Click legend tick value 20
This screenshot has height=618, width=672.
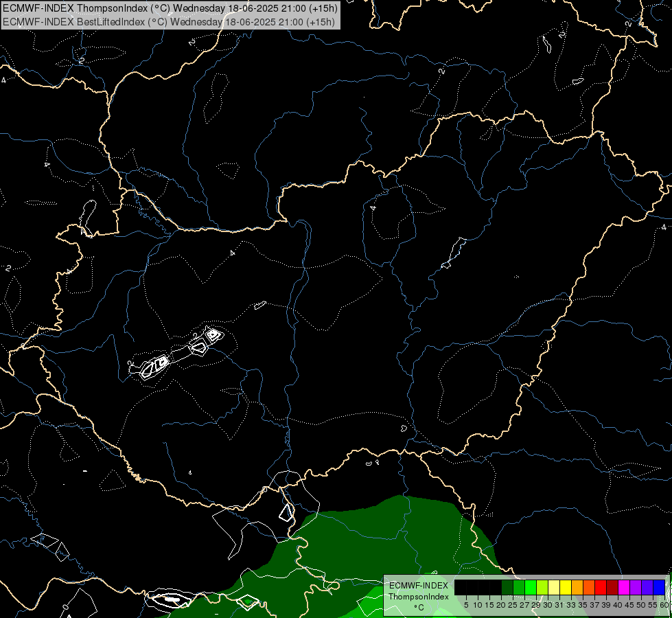[x=501, y=605]
